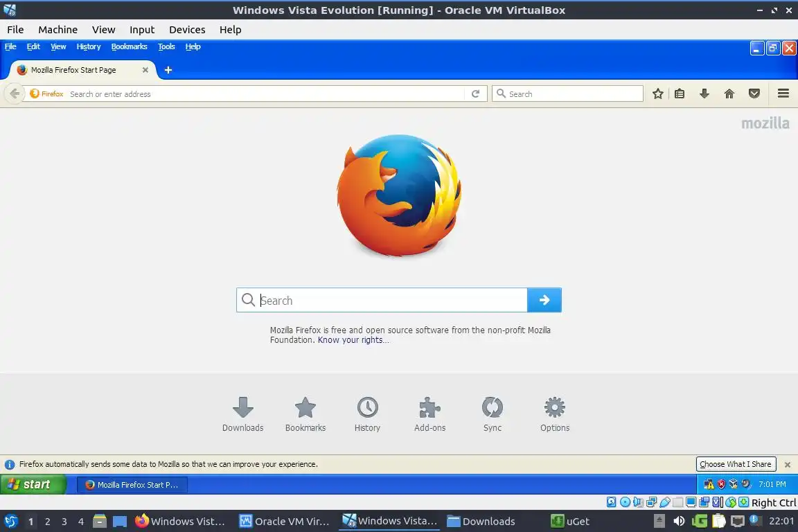Open VirtualBox Devices menu
Screen dimensions: 798x532
click(187, 30)
